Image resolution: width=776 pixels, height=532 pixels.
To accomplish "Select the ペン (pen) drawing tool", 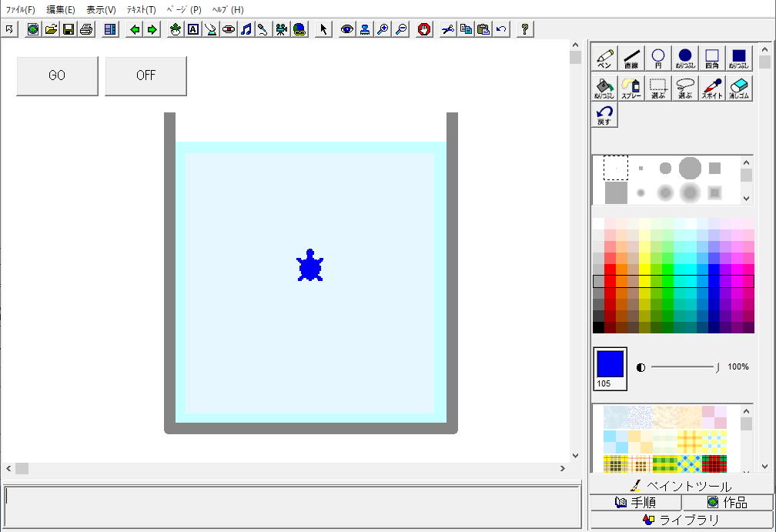I will coord(604,59).
